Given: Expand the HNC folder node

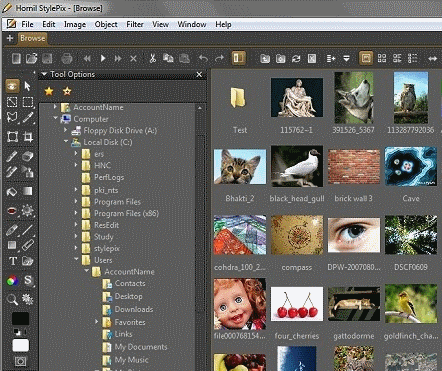Looking at the screenshot, I should pos(76,165).
